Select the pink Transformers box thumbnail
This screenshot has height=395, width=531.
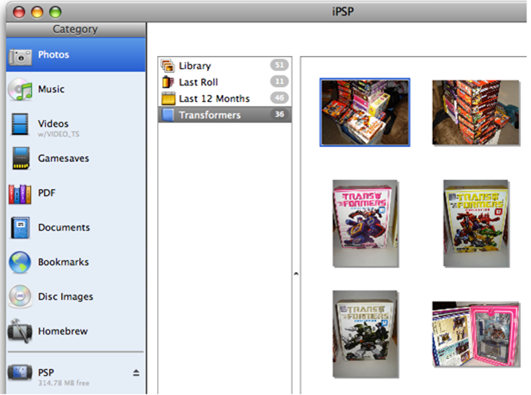point(365,223)
